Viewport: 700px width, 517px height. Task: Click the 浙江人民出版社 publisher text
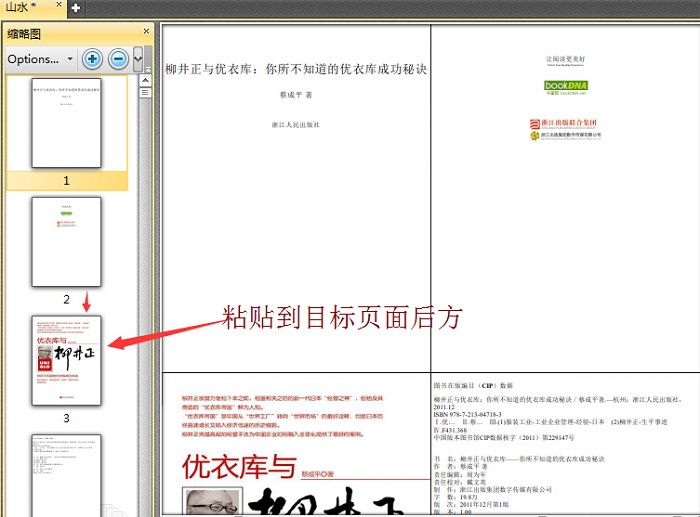click(x=296, y=125)
